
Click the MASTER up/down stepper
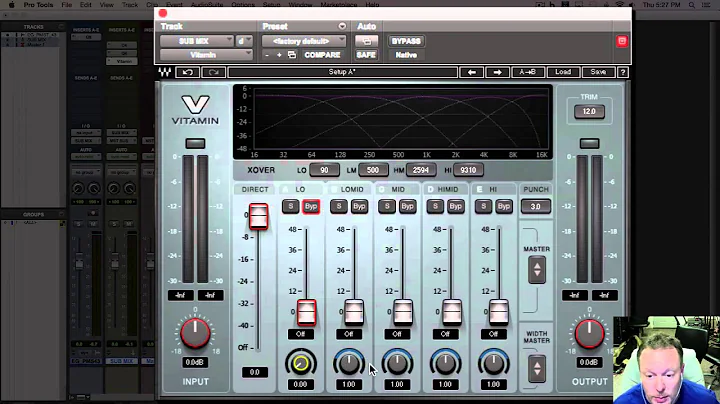536,269
